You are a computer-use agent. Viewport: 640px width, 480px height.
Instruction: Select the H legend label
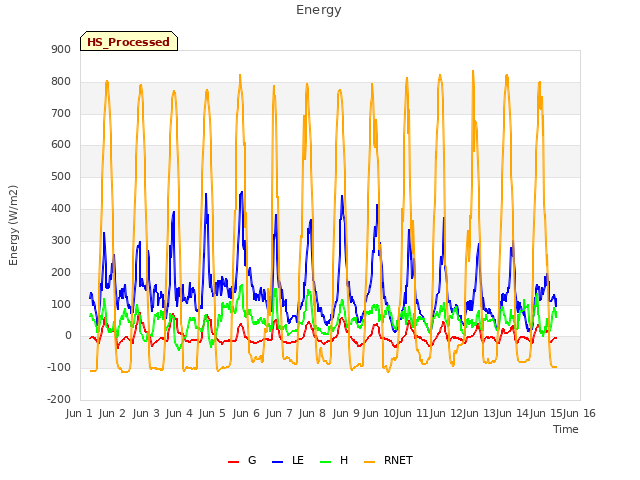[344, 460]
